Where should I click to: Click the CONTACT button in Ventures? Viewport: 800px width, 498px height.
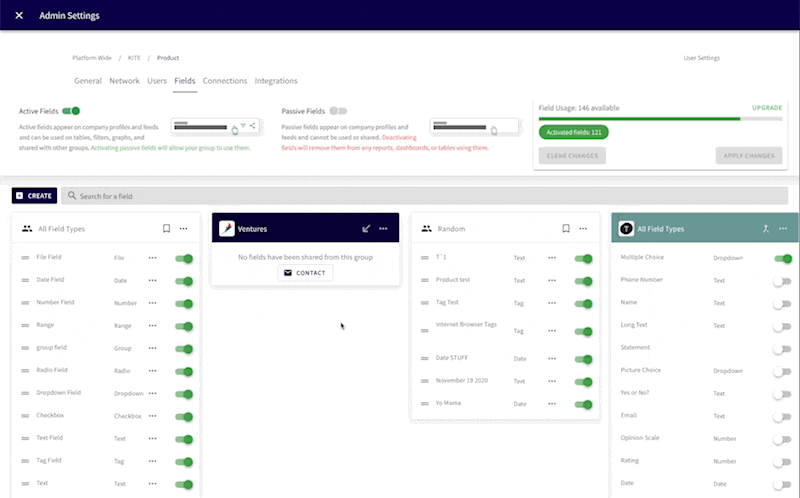305,272
